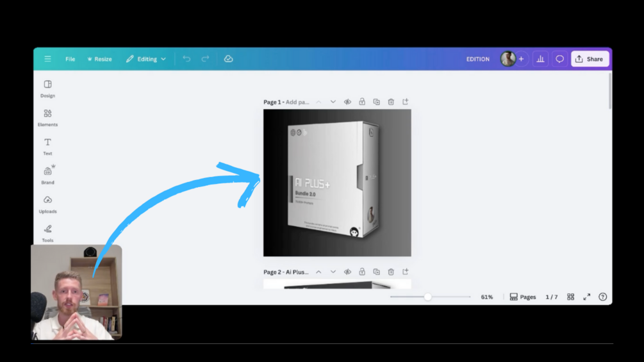The width and height of the screenshot is (644, 362).
Task: Open the Uploads panel
Action: tap(47, 204)
